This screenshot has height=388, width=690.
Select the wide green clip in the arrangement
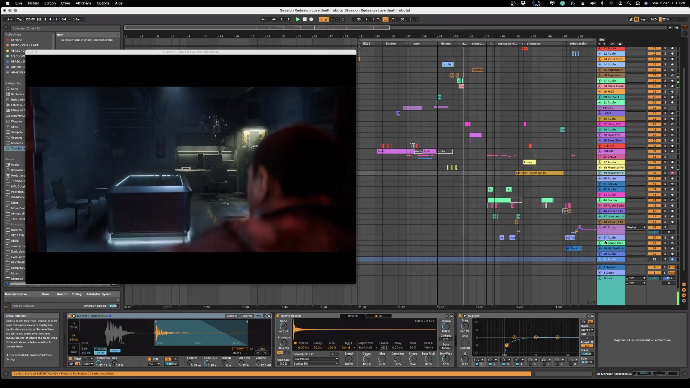coord(499,200)
